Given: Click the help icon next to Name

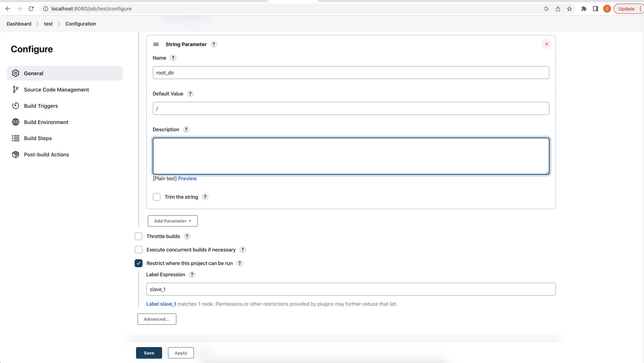Looking at the screenshot, I should pos(173,58).
